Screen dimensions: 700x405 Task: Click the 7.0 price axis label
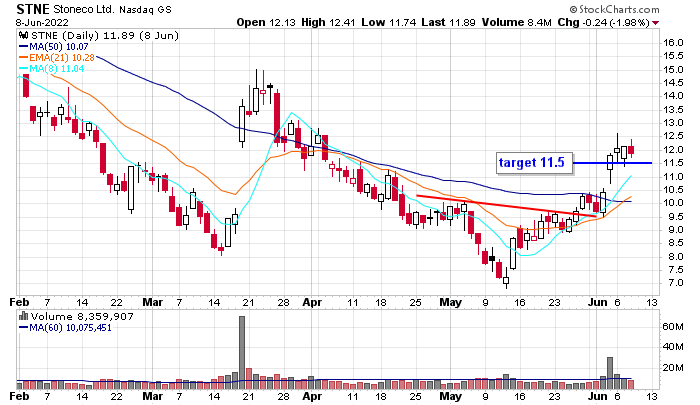click(673, 283)
